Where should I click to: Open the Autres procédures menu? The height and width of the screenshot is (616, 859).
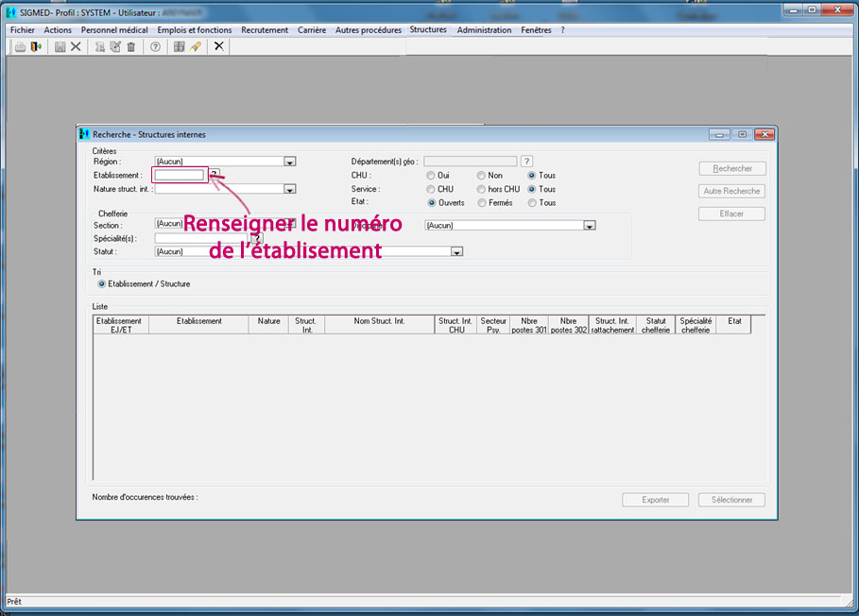369,30
